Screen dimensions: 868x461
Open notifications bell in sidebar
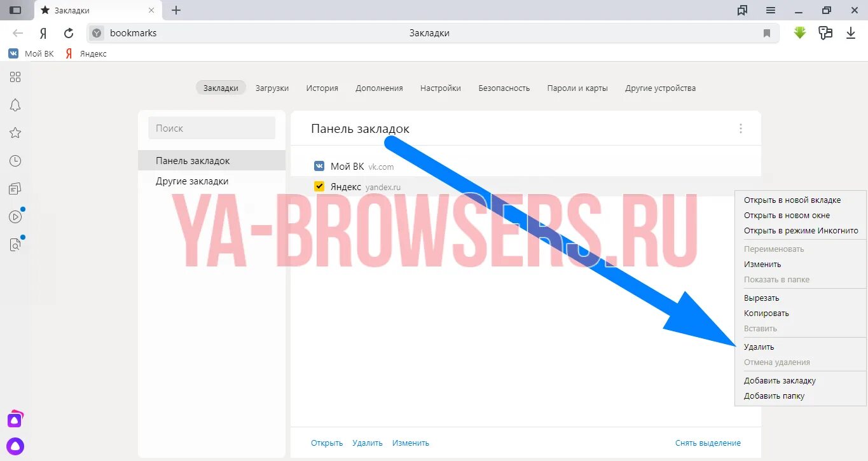(15, 105)
